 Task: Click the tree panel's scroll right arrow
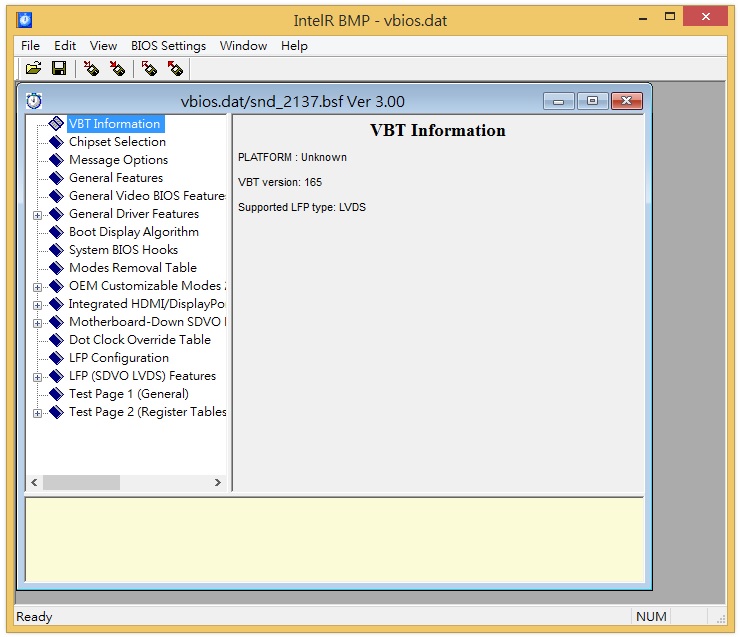217,482
